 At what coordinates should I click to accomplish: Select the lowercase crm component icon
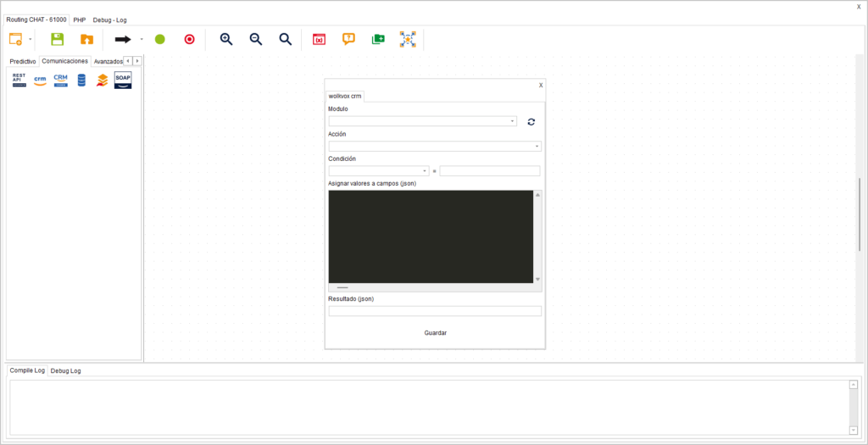(x=40, y=81)
